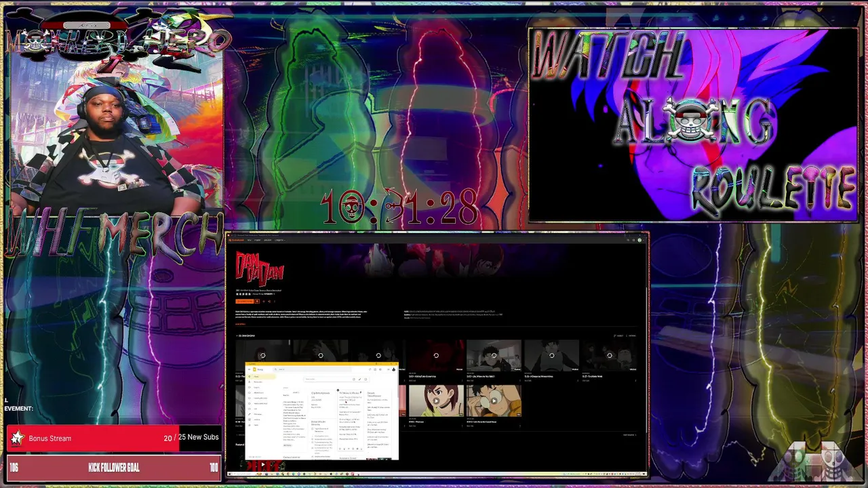868x488 pixels.
Task: Select the hovered Keep note with its checkmark
Action: point(338,390)
